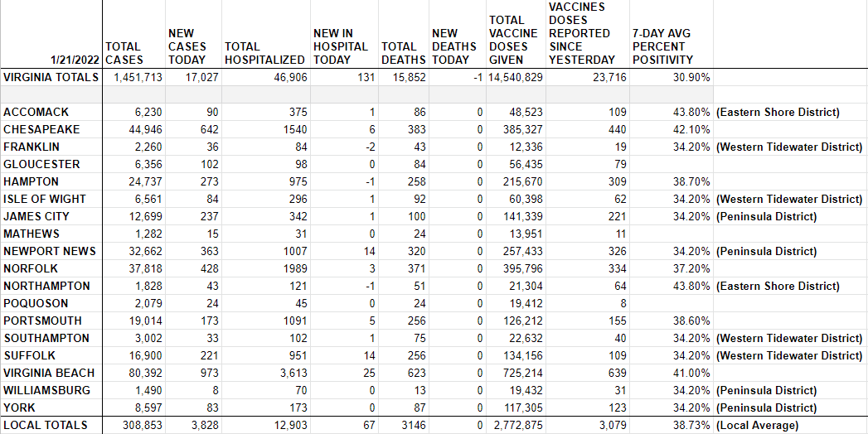868x434 pixels.
Task: Click the MATHEWS row label
Action: click(x=32, y=234)
